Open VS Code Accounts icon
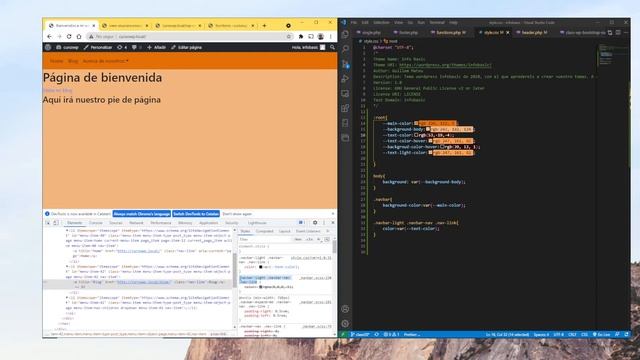Image resolution: width=640 pixels, height=360 pixels. pos(345,309)
